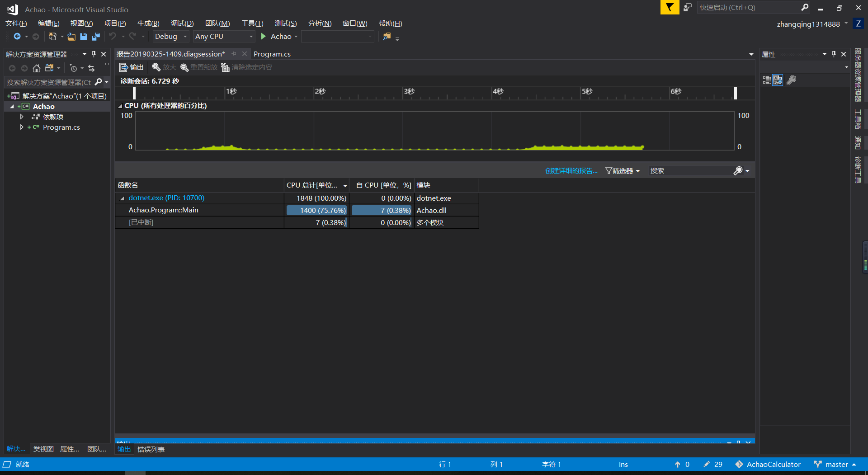Collapse the dotnet.exe (PID: 10700) row
The height and width of the screenshot is (475, 868).
(x=122, y=198)
